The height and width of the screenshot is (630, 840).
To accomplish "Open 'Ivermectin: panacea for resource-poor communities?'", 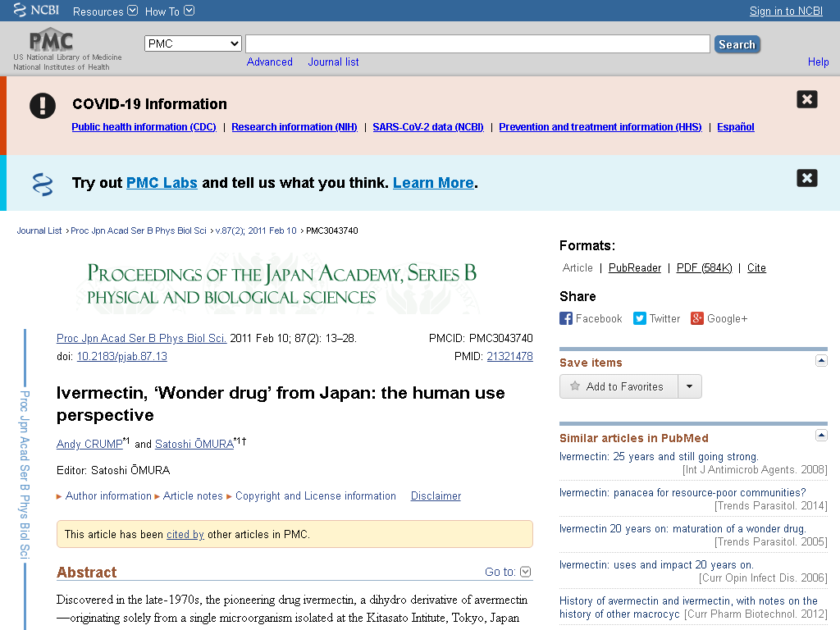I will (x=682, y=493).
